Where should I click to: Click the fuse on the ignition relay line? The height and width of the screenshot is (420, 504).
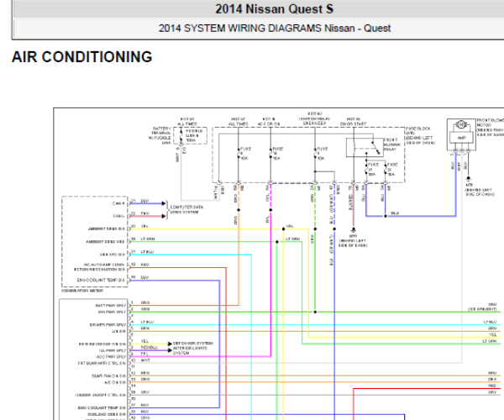315,154
